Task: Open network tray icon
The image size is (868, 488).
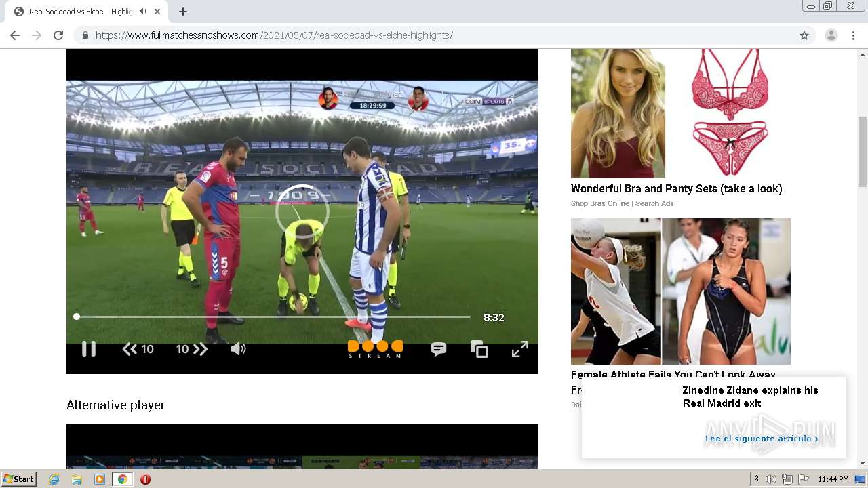Action: pos(787,479)
